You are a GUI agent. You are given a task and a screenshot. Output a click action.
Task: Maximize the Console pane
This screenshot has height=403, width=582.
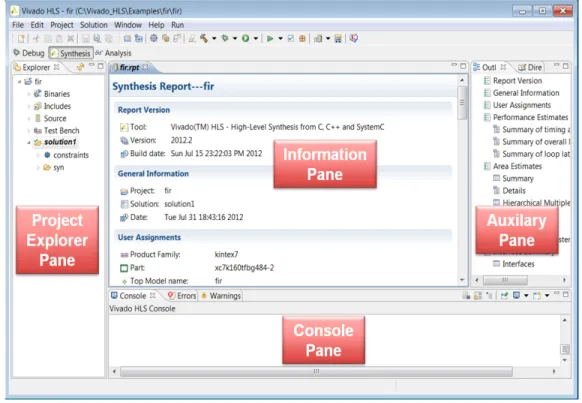tap(566, 294)
